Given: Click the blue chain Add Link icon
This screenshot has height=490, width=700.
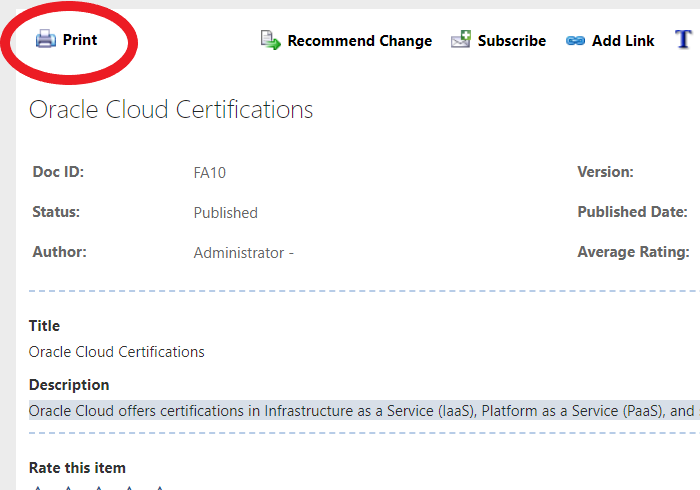Looking at the screenshot, I should [576, 41].
